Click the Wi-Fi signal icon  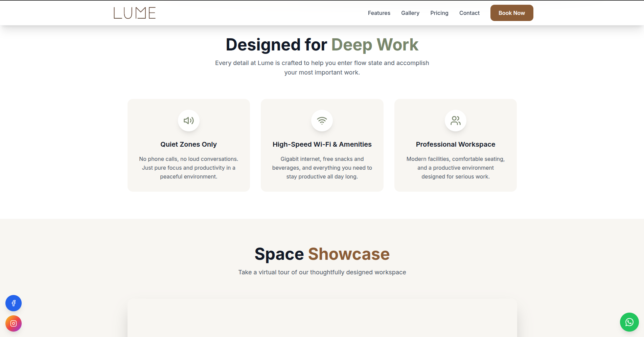322,121
